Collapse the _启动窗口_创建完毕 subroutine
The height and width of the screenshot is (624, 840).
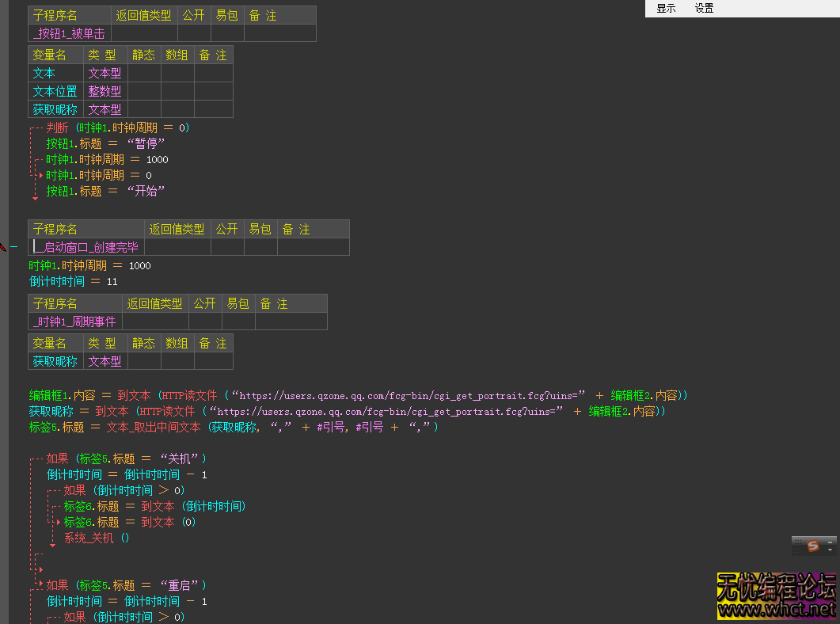point(13,247)
